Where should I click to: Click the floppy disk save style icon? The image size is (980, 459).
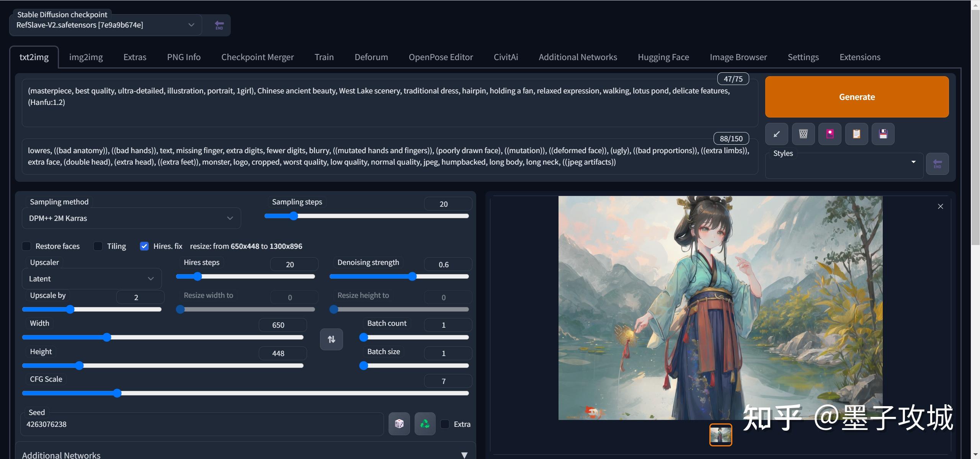point(883,134)
